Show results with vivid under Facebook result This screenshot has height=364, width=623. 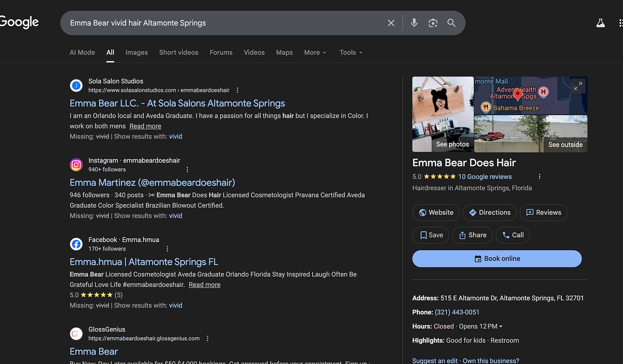(x=175, y=305)
